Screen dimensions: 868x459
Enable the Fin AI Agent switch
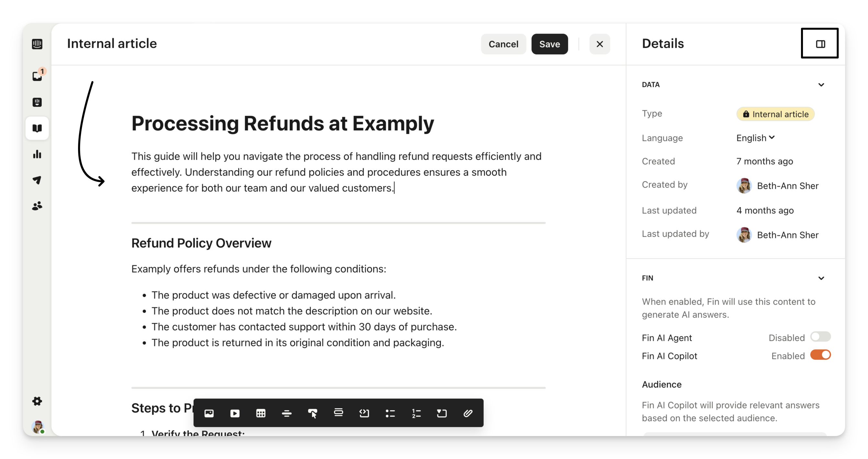pos(820,337)
